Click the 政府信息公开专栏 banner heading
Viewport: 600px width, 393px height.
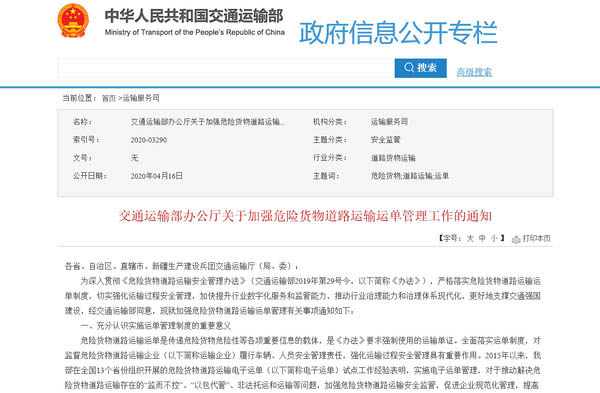pos(398,32)
